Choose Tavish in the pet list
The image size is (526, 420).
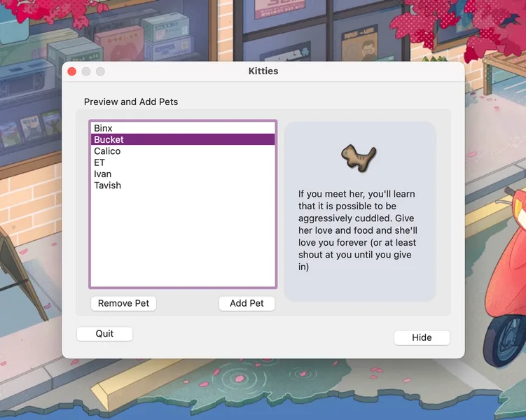[x=183, y=185]
